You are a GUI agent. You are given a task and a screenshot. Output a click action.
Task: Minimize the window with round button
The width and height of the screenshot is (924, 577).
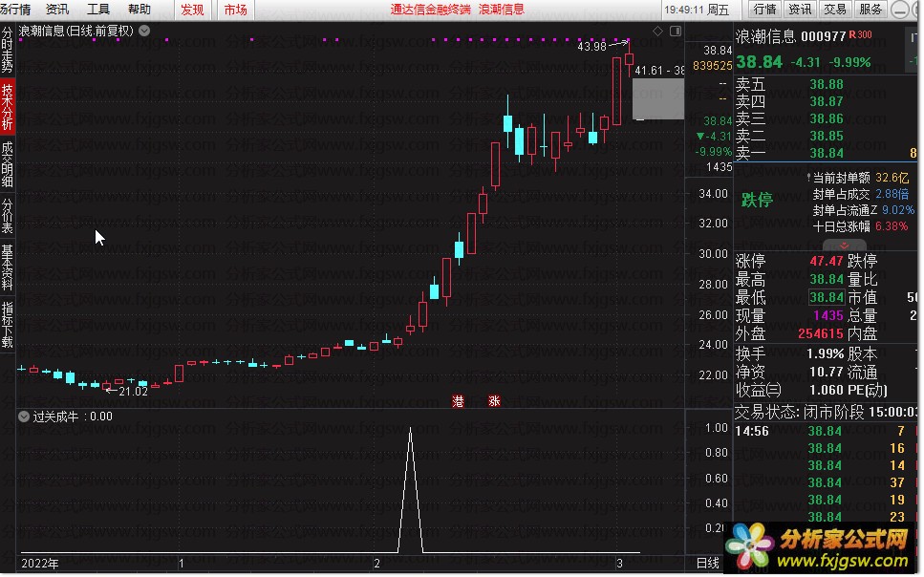900,10
